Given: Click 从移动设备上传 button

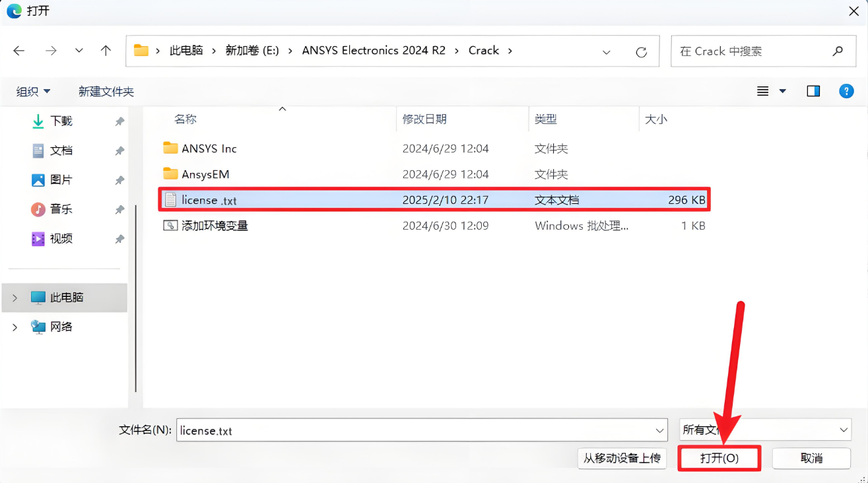Looking at the screenshot, I should point(622,458).
